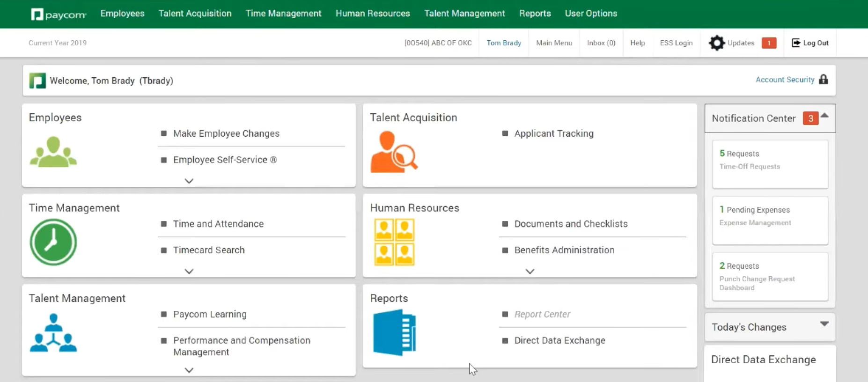Click the Current Year 2019 text

(x=58, y=43)
